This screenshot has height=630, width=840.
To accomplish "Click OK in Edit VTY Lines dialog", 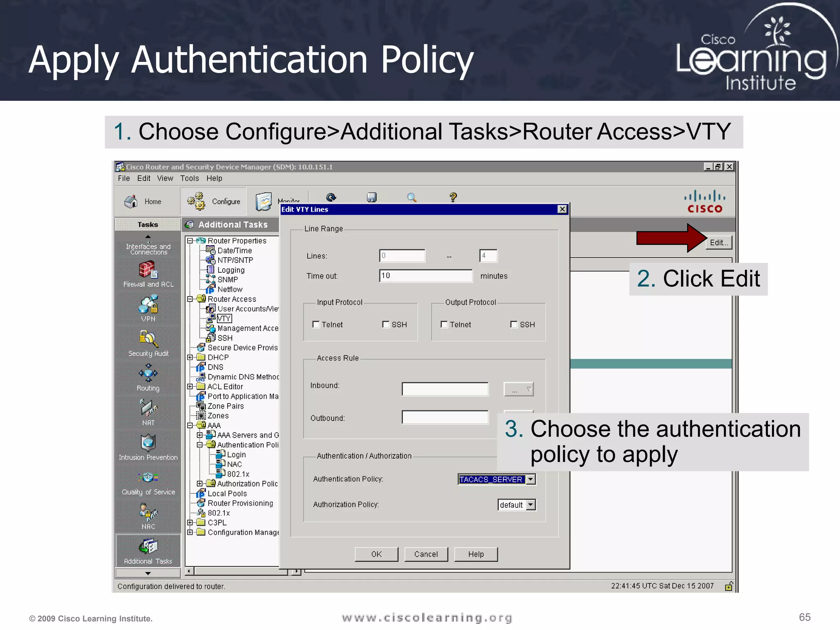I will [376, 554].
